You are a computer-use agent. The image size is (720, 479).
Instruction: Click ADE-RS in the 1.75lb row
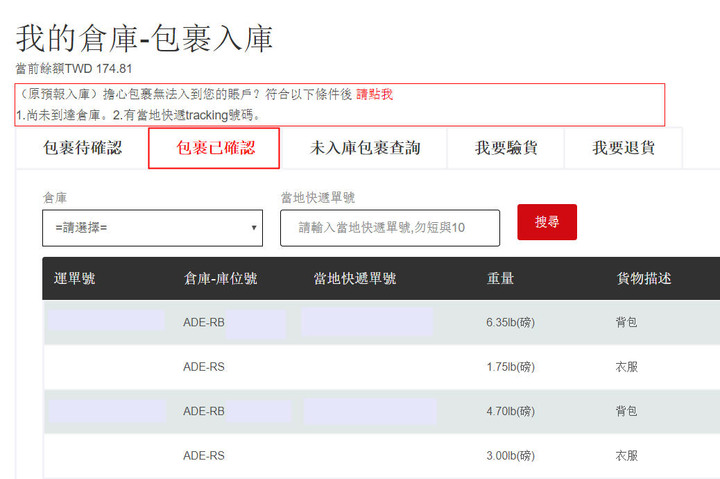pos(204,367)
